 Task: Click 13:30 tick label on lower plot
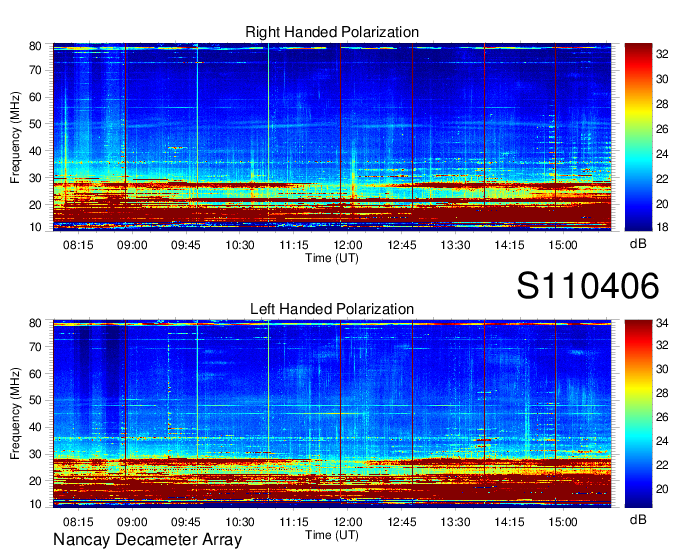[x=455, y=522]
